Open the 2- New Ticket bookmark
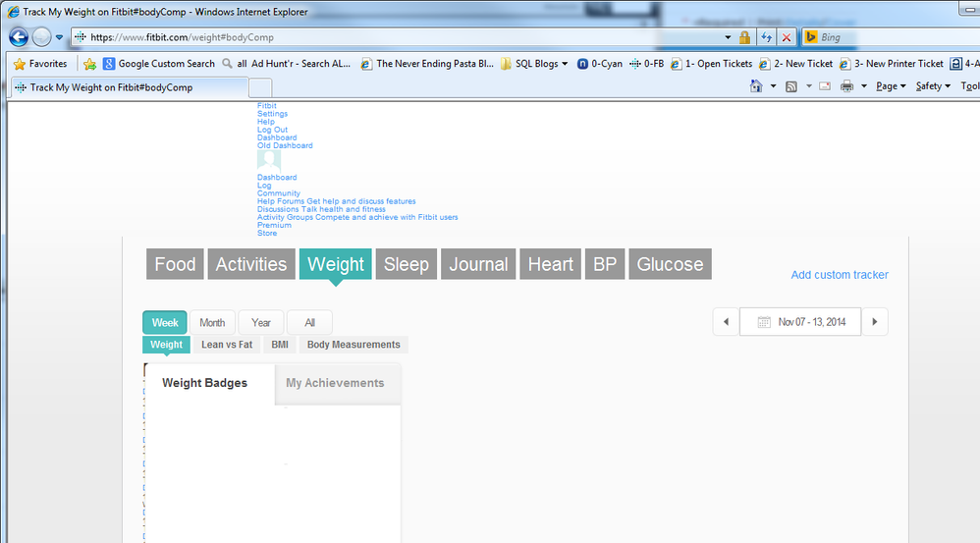This screenshot has width=980, height=543. [x=795, y=64]
